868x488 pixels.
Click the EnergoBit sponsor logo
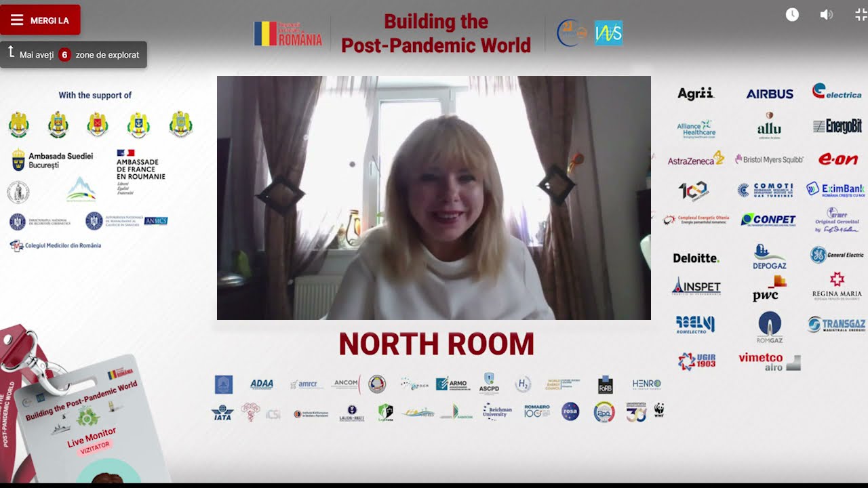click(837, 126)
